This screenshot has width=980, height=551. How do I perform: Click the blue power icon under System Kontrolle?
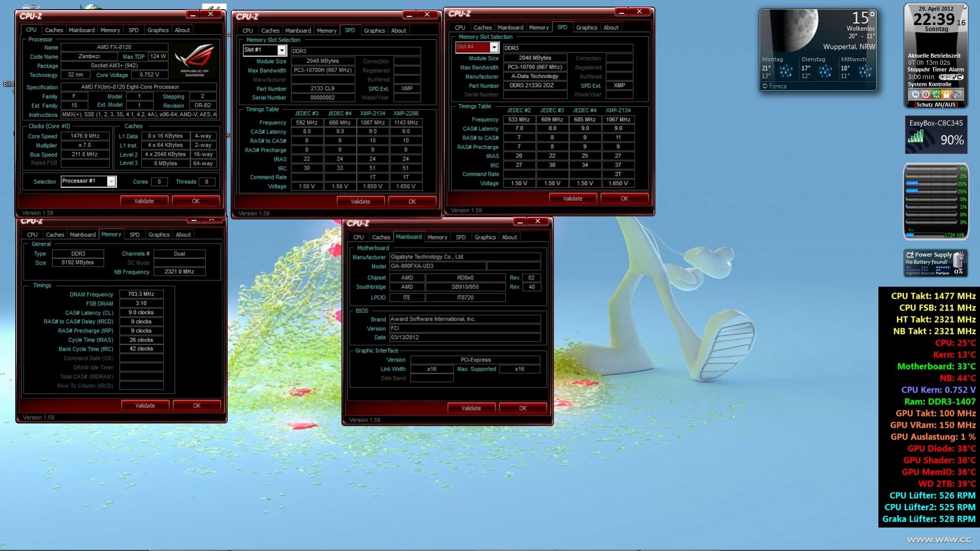(x=915, y=94)
